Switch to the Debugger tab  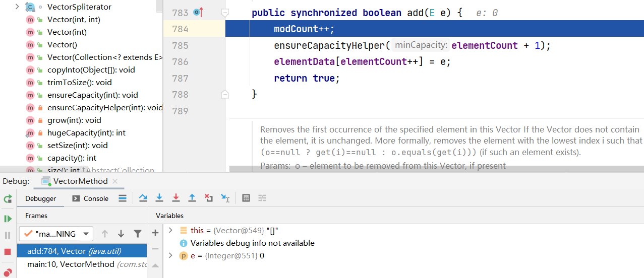click(41, 198)
